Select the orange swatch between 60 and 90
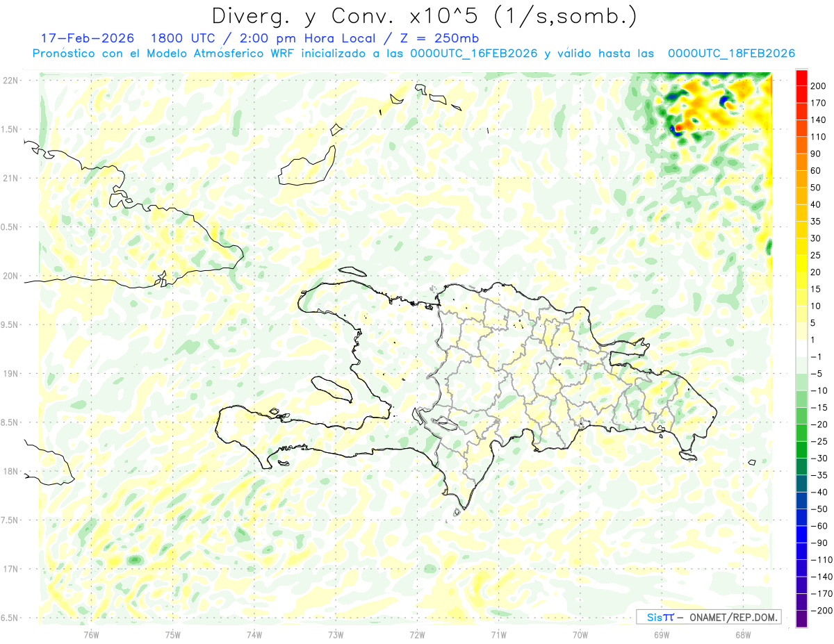Screen dimensions: 834x644 pyautogui.click(x=801, y=163)
